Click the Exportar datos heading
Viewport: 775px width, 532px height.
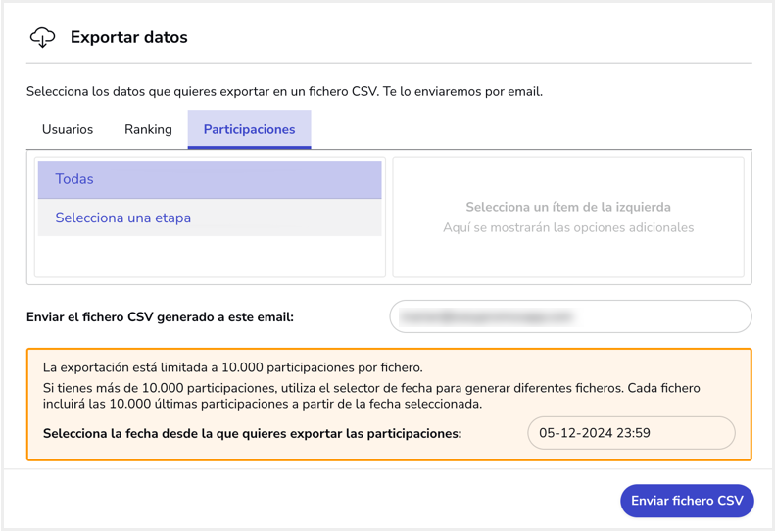[129, 37]
